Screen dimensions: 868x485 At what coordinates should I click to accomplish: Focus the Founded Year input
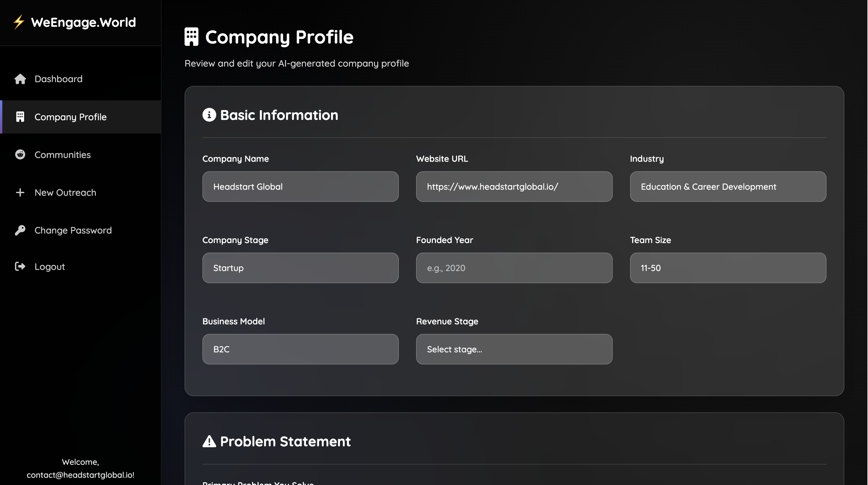tap(514, 268)
